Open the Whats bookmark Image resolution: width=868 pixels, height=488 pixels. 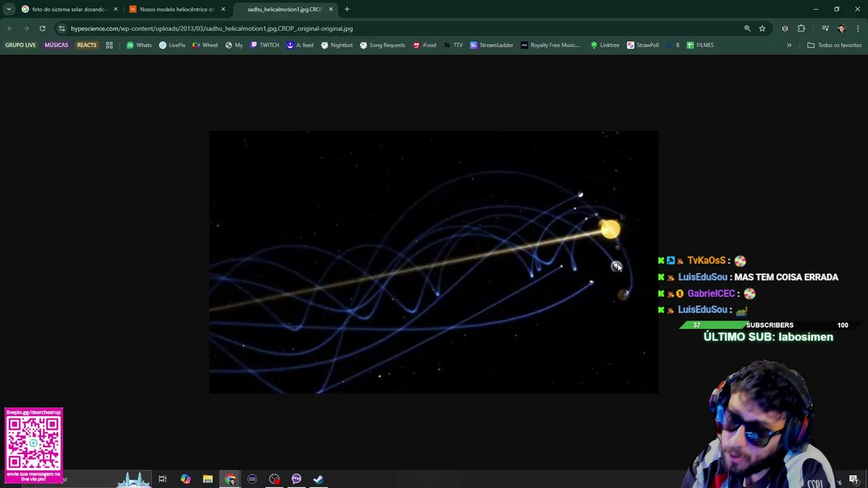pos(139,45)
